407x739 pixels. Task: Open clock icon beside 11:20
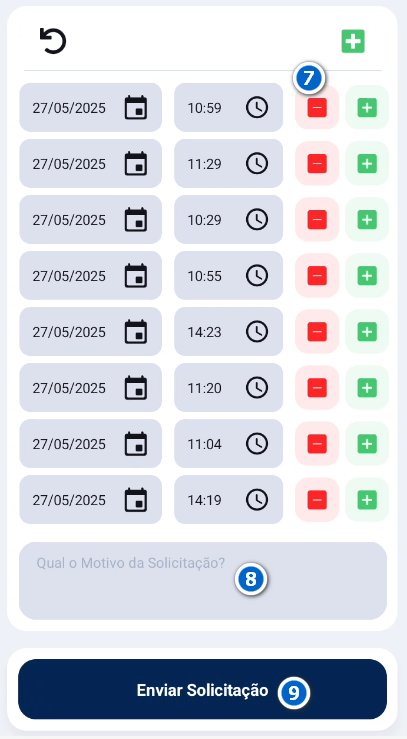point(257,387)
